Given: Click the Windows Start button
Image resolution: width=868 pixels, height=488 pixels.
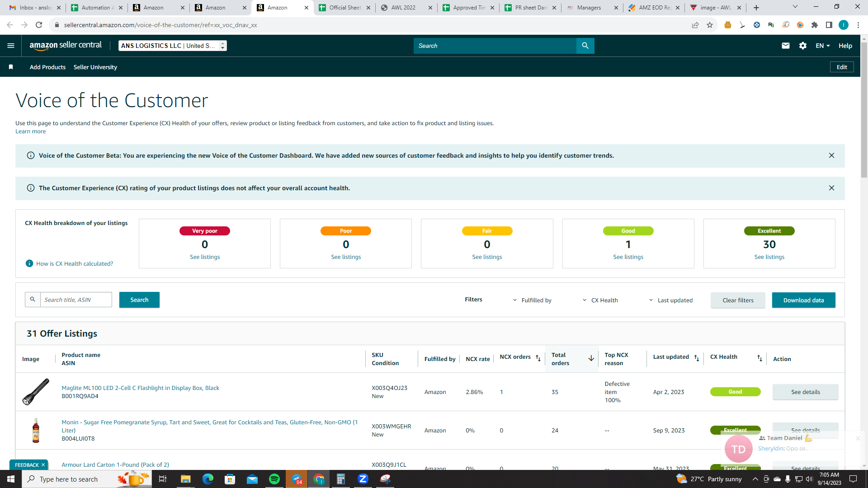Looking at the screenshot, I should coord(11,479).
